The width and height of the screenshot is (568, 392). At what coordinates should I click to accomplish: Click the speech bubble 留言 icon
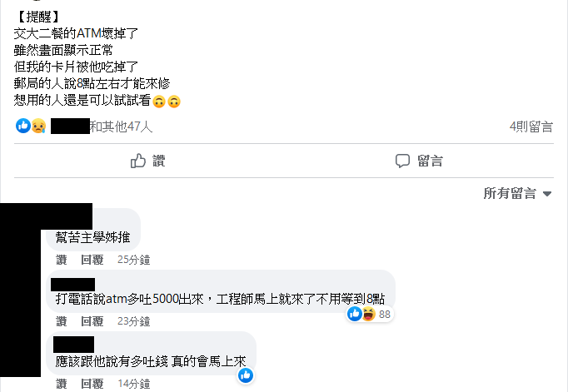[x=402, y=161]
